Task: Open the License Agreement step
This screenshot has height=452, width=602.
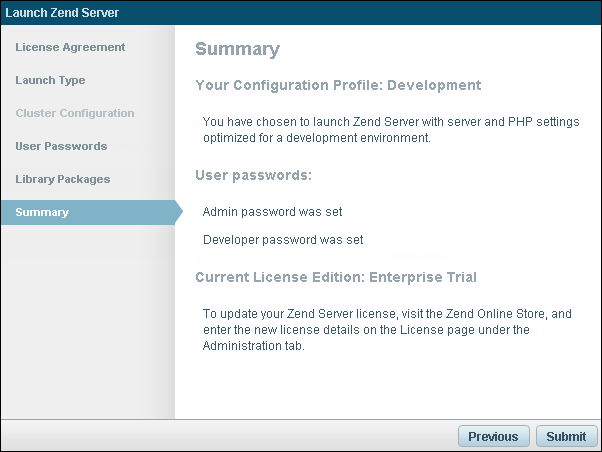Action: [x=70, y=47]
